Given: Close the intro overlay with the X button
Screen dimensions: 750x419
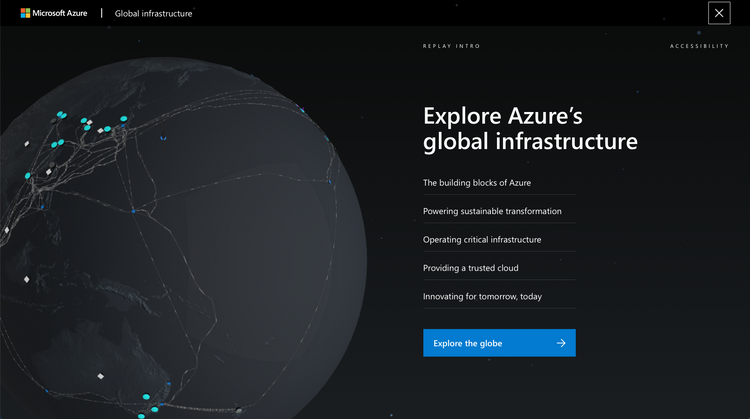Looking at the screenshot, I should (719, 13).
